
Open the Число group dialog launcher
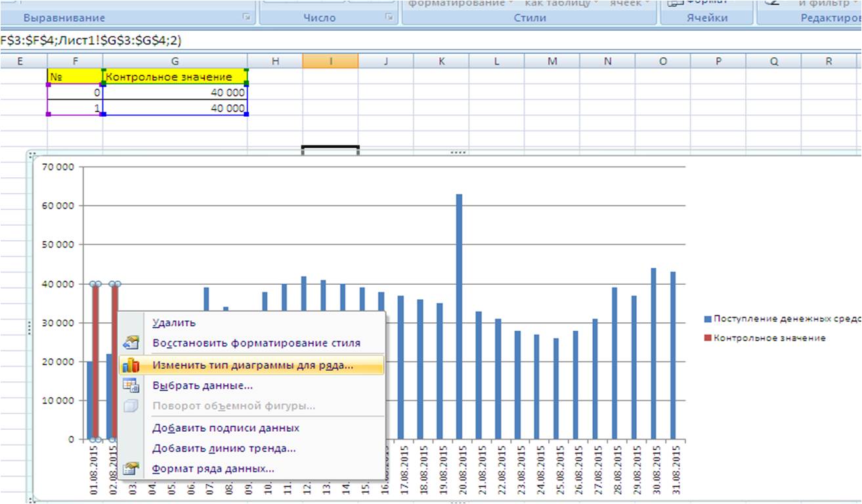click(x=389, y=18)
